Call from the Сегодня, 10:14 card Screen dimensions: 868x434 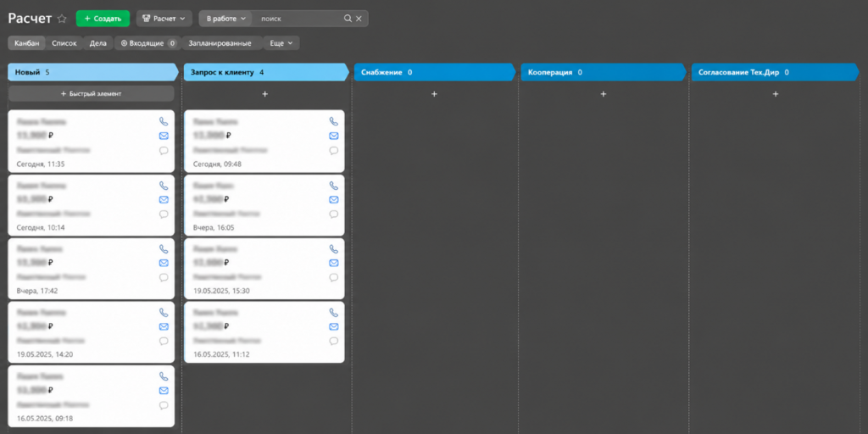[x=164, y=186]
